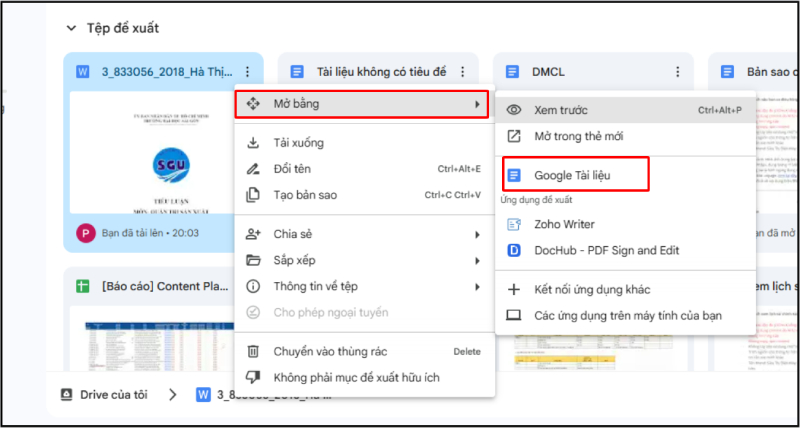Choose Không phải mục đề xuất hữu ích
Viewport: 800px width, 428px height.
[x=364, y=377]
